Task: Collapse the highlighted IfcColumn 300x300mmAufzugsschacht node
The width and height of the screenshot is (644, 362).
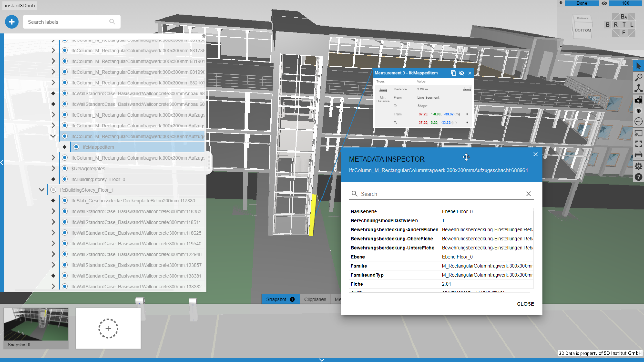Action: (x=53, y=136)
